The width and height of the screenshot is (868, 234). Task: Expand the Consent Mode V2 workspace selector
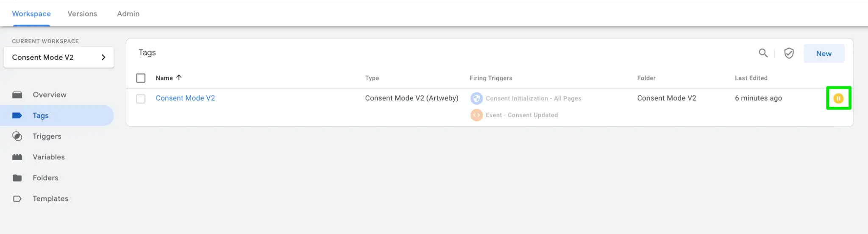click(x=58, y=57)
